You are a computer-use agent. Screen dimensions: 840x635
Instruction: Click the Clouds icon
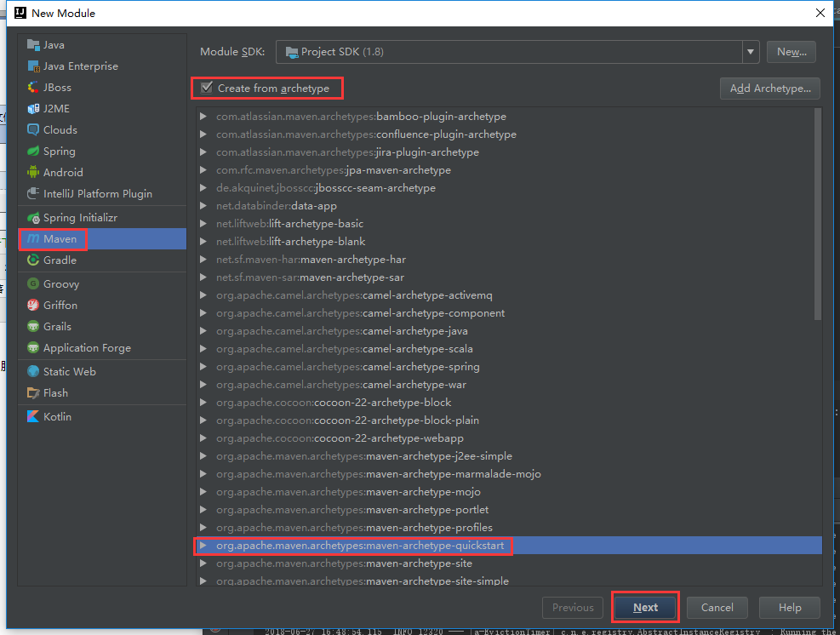pos(33,130)
